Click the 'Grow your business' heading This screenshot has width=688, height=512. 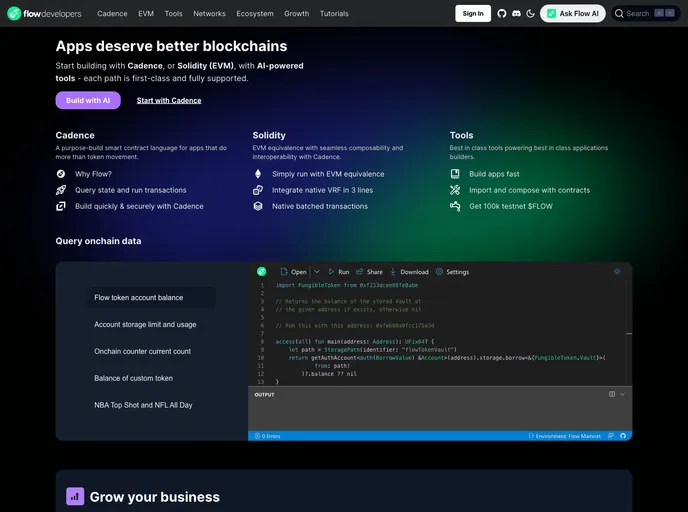(154, 497)
